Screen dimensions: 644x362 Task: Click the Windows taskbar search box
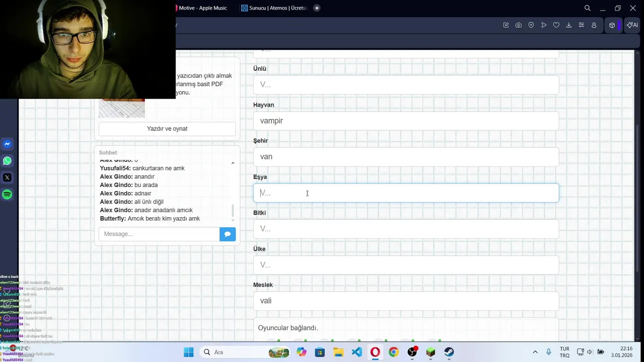pos(245,352)
